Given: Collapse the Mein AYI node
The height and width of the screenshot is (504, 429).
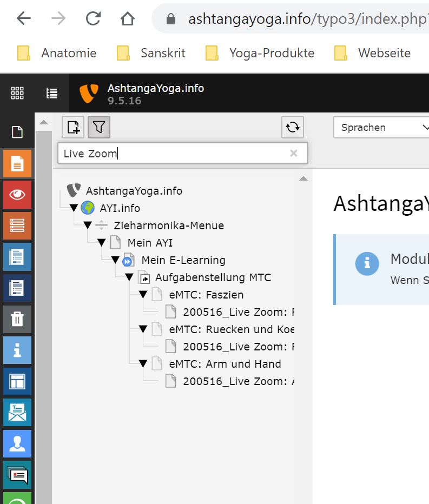Looking at the screenshot, I should pyautogui.click(x=101, y=243).
